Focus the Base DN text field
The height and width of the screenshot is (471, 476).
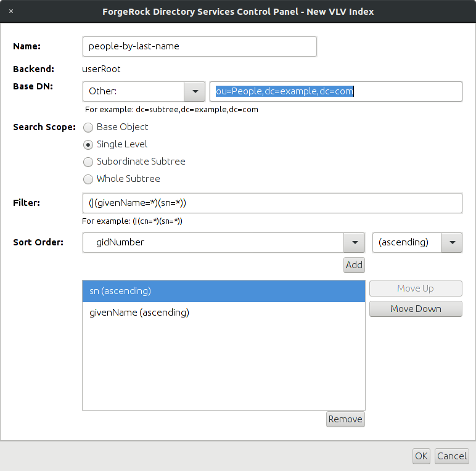pyautogui.click(x=336, y=91)
